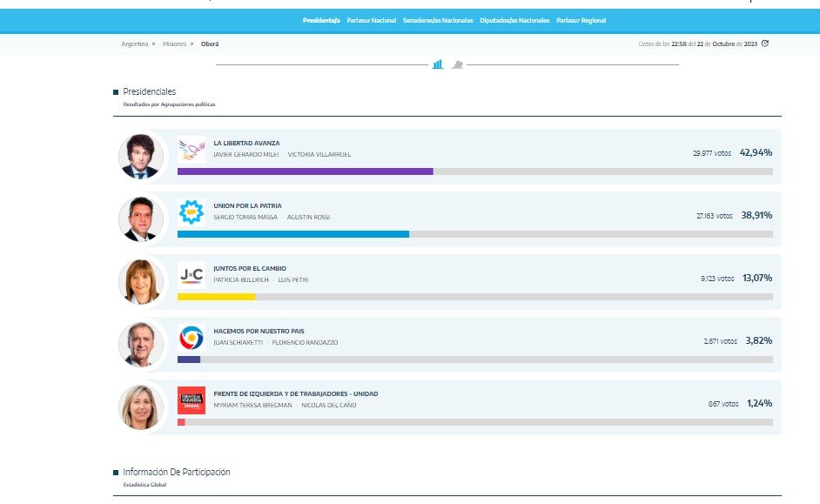Screen dimensions: 820x504
Task: Click the JUAN SCHIARETTI candidate name
Action: point(238,343)
